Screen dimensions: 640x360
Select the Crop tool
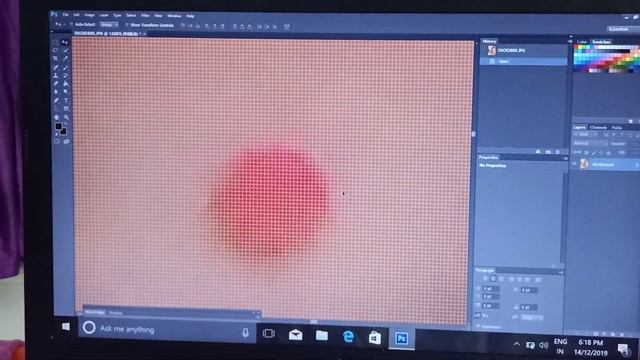(56, 58)
